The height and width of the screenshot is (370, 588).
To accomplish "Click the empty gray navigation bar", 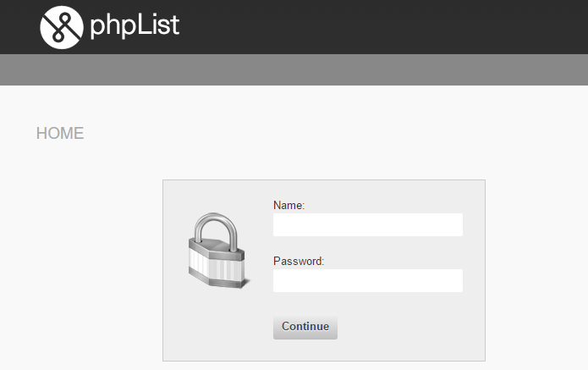I will point(294,69).
